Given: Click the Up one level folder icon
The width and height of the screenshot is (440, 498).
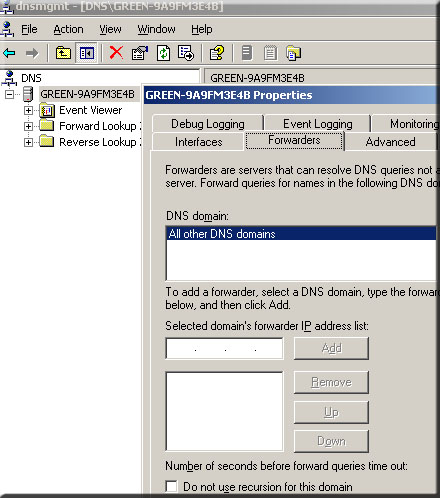Looking at the screenshot, I should [63, 53].
